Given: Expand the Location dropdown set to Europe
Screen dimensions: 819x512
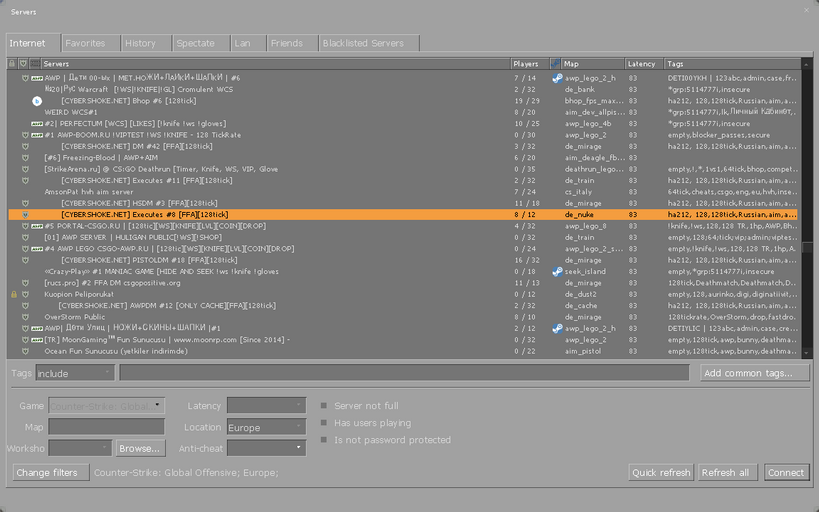Looking at the screenshot, I should (266, 427).
